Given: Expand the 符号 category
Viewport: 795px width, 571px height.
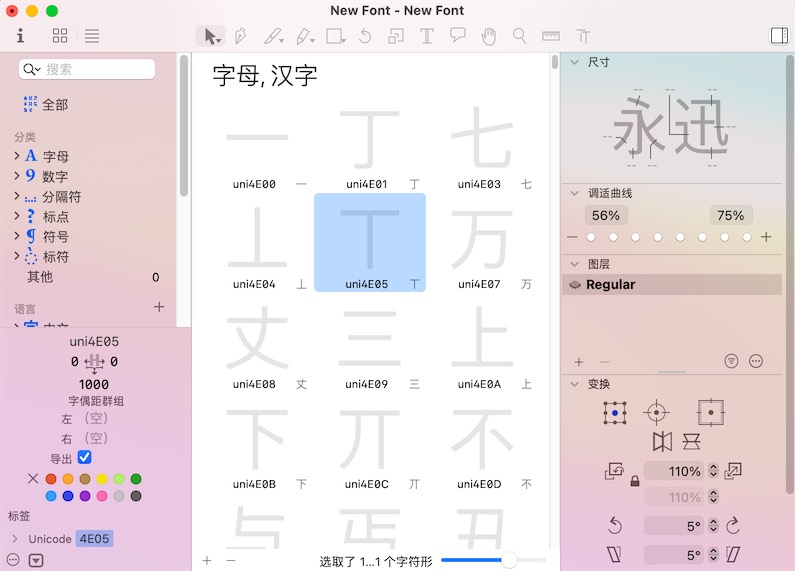Looking at the screenshot, I should pos(17,236).
